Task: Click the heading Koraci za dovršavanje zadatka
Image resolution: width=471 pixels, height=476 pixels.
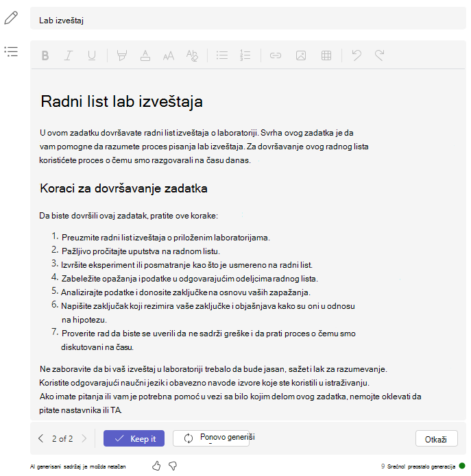Action: [123, 188]
